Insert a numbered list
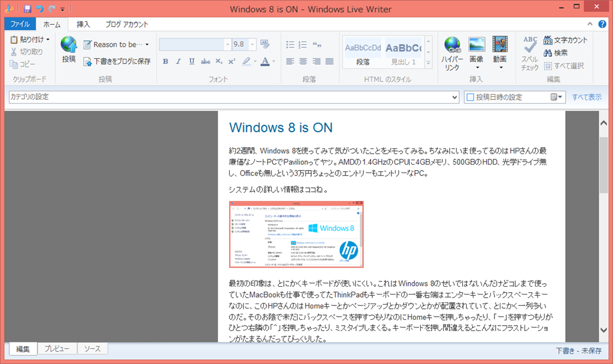The image size is (613, 364). coord(303,44)
